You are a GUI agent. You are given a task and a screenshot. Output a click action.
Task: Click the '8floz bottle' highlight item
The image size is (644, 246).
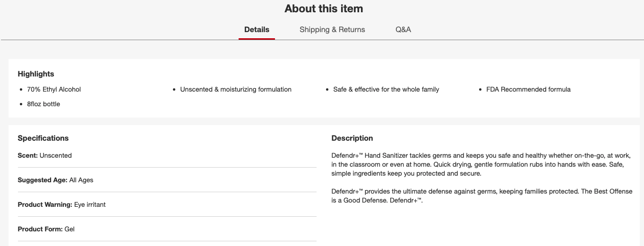43,104
